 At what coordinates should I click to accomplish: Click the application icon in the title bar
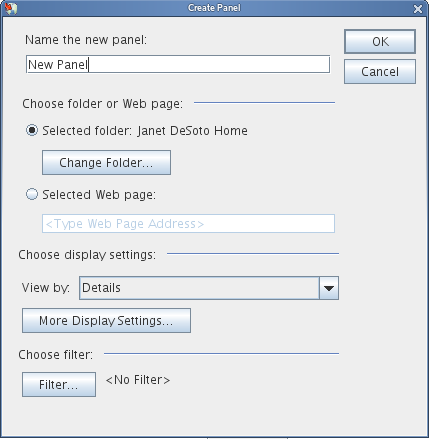[x=11, y=8]
